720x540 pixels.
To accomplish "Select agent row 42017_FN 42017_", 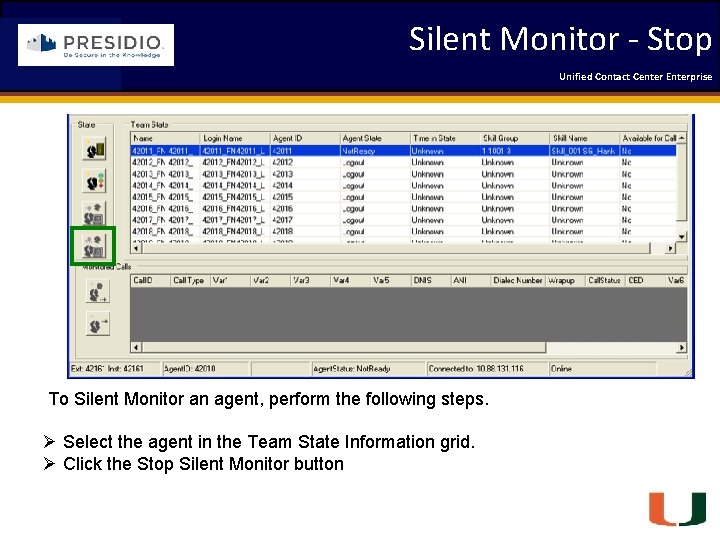I will (404, 220).
